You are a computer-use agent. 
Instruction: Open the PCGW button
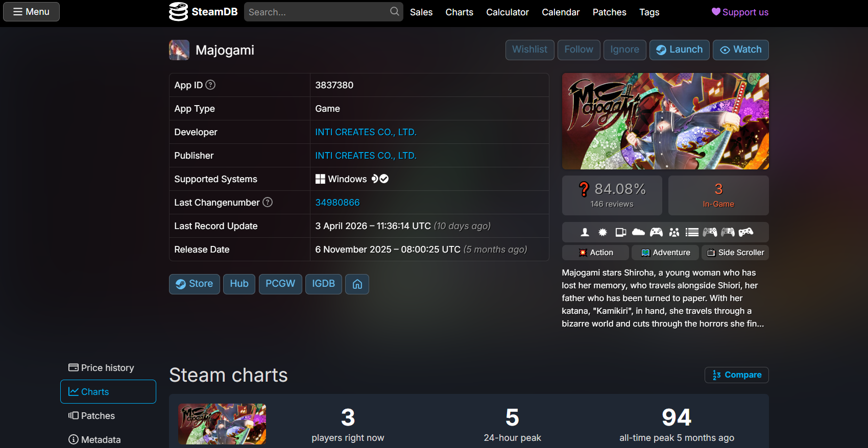[280, 284]
